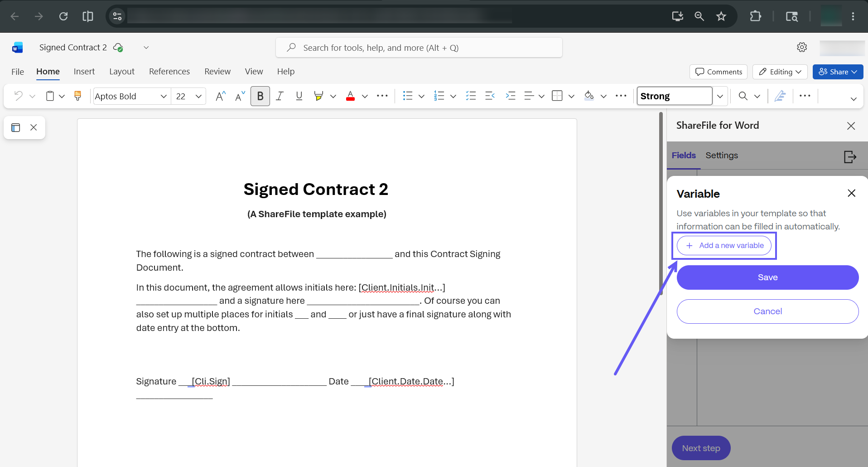Open the Editing mode menu
This screenshot has width=868, height=467.
click(780, 72)
